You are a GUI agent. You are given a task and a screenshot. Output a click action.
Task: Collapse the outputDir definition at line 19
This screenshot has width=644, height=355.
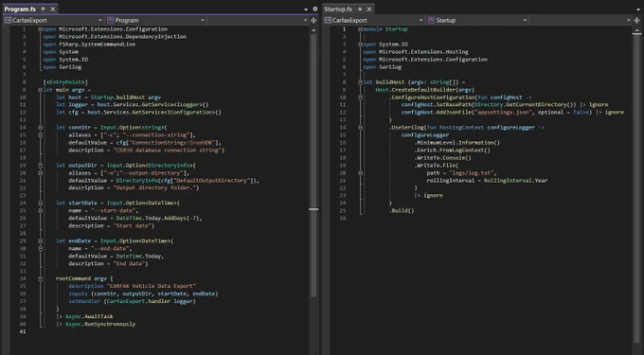click(40, 166)
